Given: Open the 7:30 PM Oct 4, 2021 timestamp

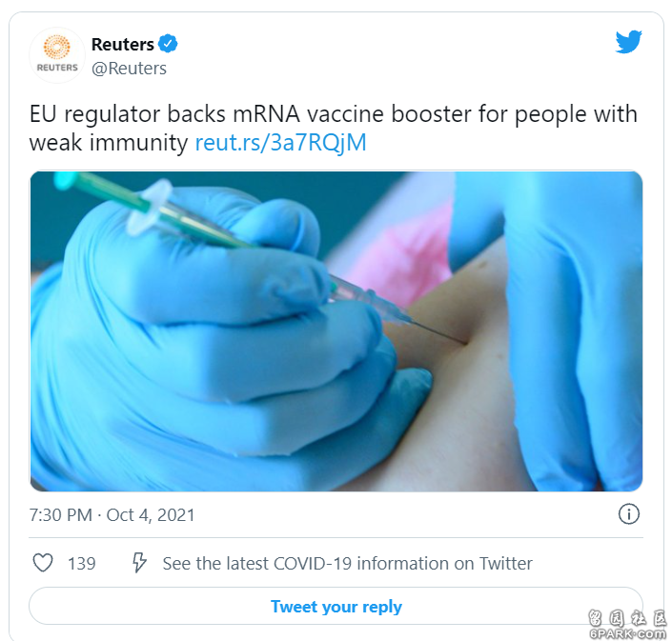Looking at the screenshot, I should coord(112,515).
